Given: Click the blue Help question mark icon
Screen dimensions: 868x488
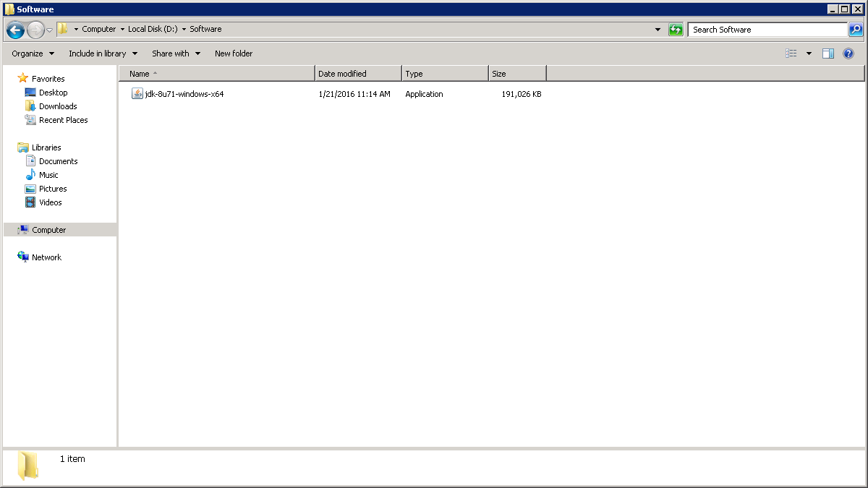Looking at the screenshot, I should (848, 53).
